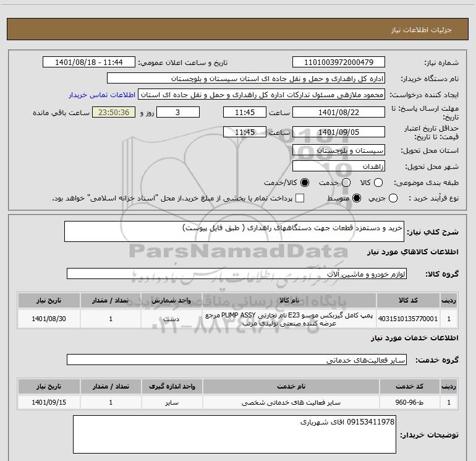
Task: Click the response deadline date 1401/08/22
Action: [x=339, y=112]
